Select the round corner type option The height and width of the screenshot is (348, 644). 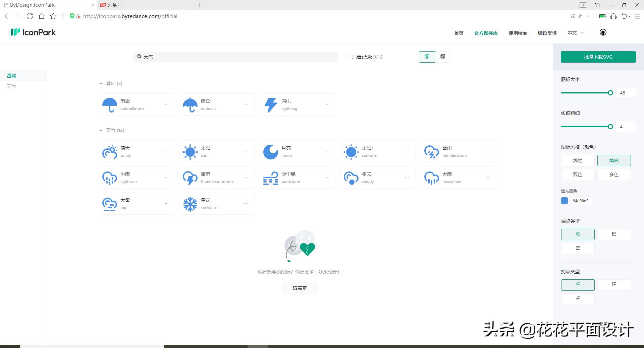point(578,285)
